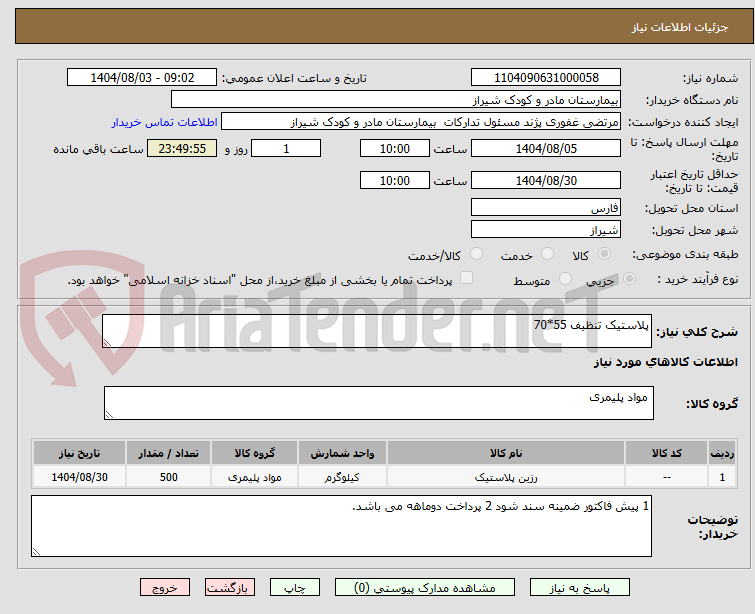Click the بازگشت back button
Viewport: 755px width, 614px height.
tap(230, 588)
